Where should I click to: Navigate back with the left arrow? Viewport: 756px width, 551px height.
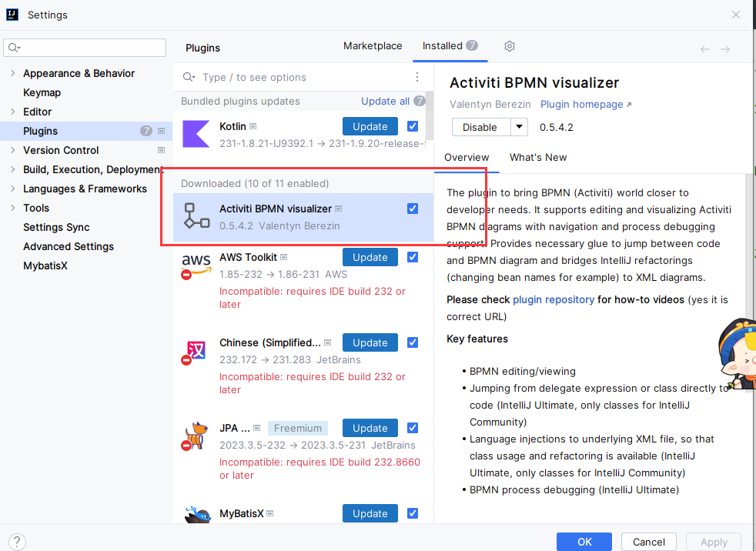tap(705, 48)
